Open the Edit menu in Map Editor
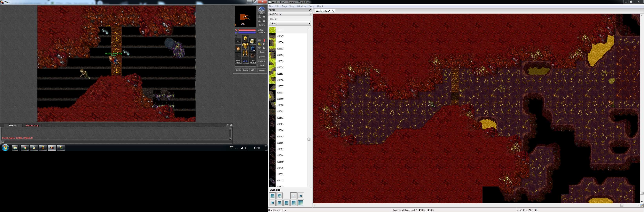This screenshot has width=644, height=212. (x=277, y=6)
